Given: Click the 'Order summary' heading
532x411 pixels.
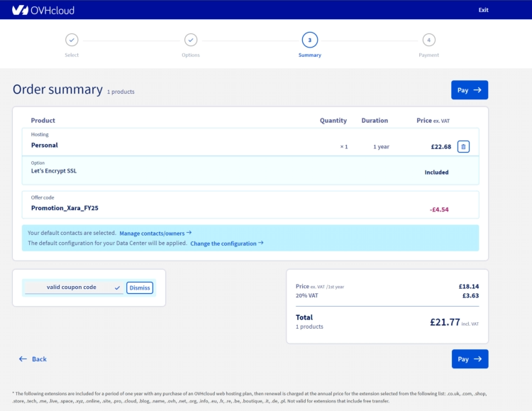Looking at the screenshot, I should point(57,89).
